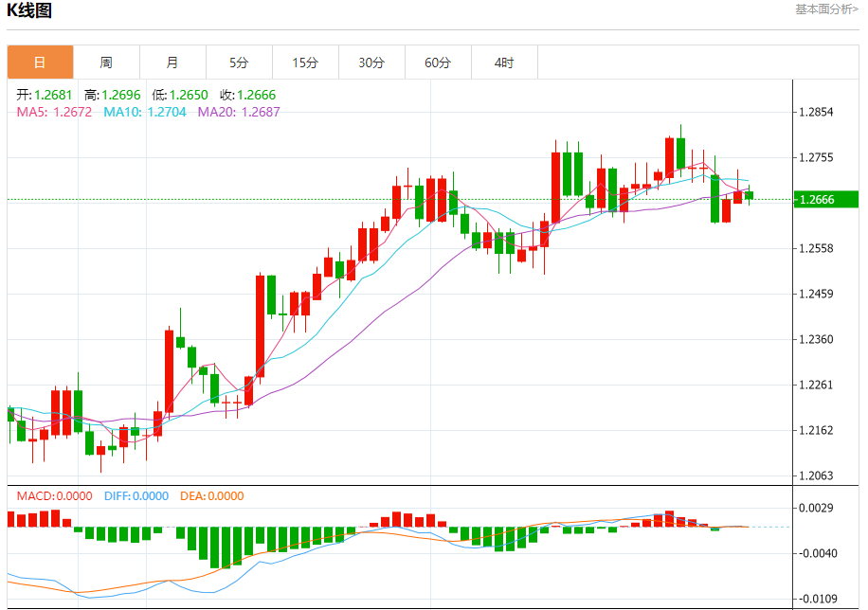868x610 pixels.
Task: Click the -0.0040 MACD axis label
Action: [x=817, y=553]
